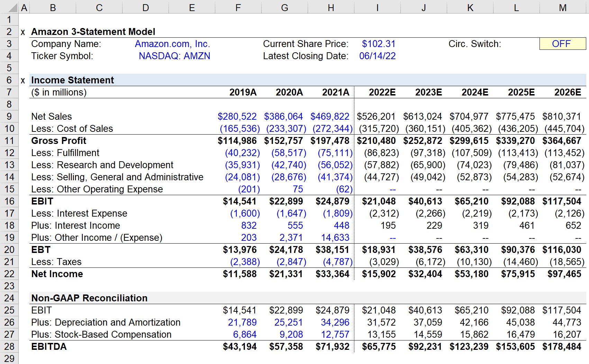Click the Income Statement section header
Screen dimensions: 589x364
click(72, 80)
